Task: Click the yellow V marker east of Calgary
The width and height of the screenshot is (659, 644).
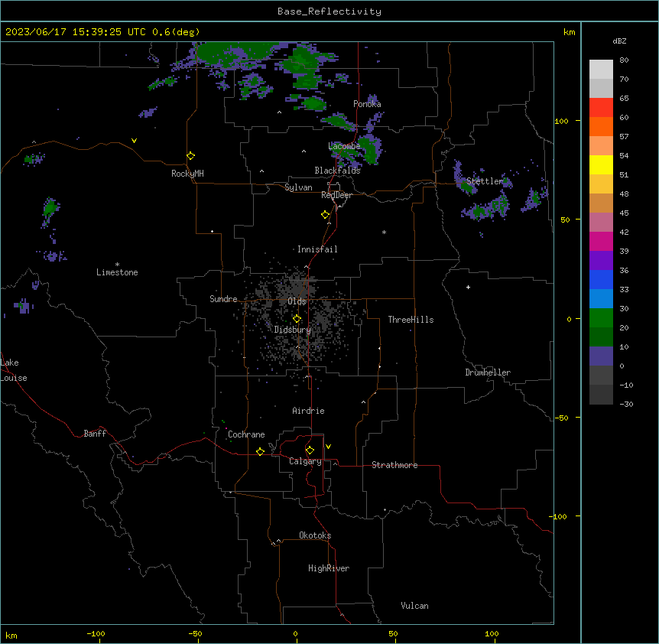Action: pos(328,447)
